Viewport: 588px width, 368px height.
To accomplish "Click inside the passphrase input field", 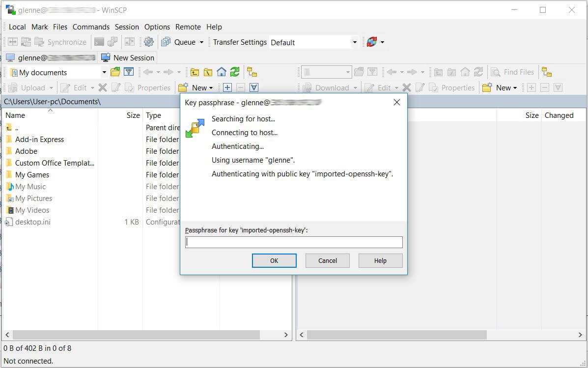I will 294,242.
